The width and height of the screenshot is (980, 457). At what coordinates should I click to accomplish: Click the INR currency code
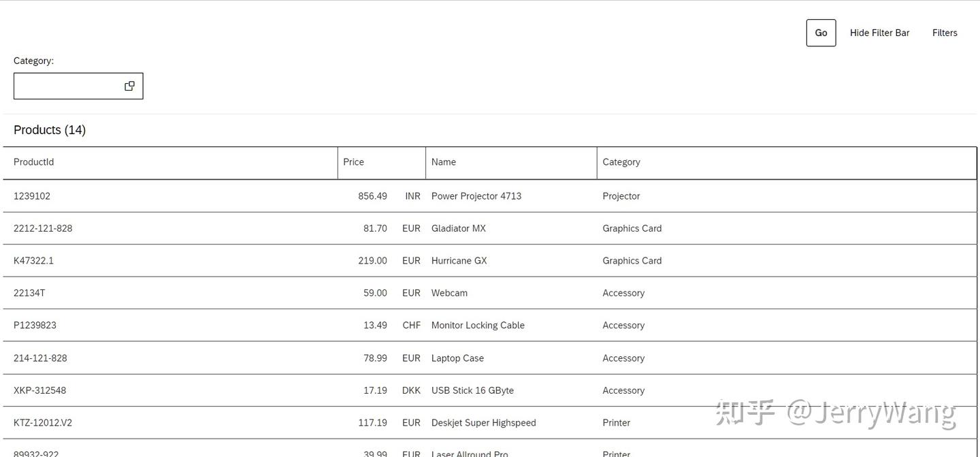[x=412, y=196]
